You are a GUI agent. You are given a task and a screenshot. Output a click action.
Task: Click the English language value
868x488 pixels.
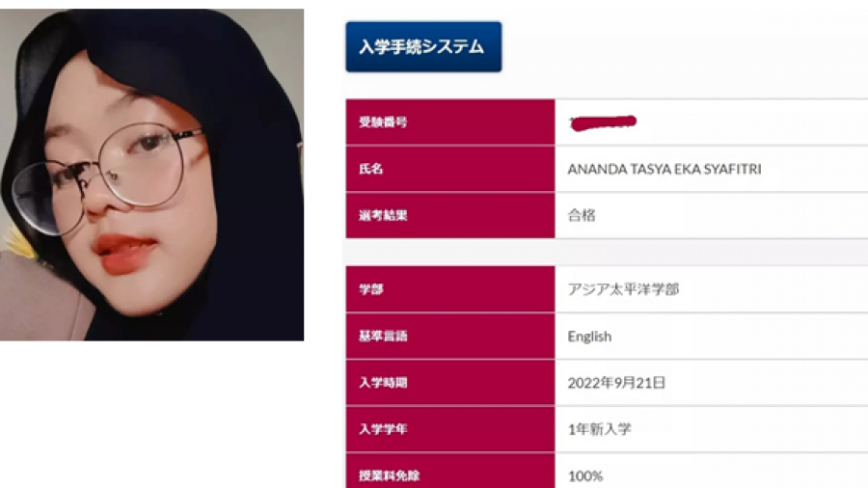coord(589,337)
